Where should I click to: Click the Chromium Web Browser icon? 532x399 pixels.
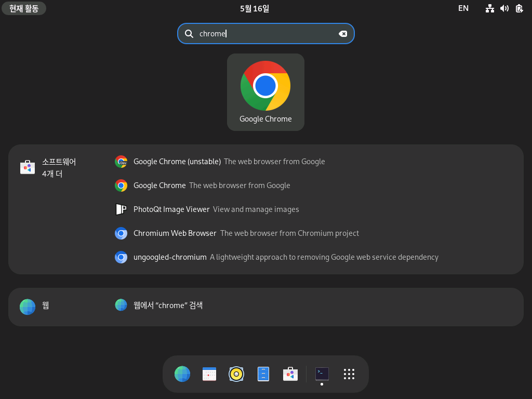[121, 233]
